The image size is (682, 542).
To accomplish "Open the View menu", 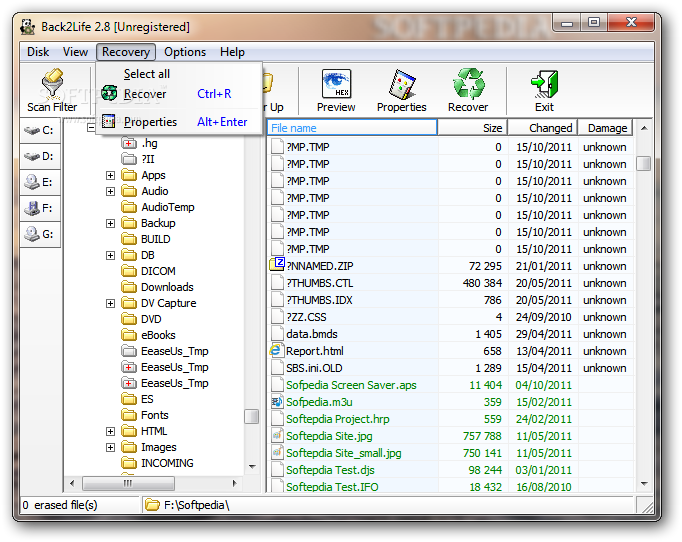I will [75, 52].
